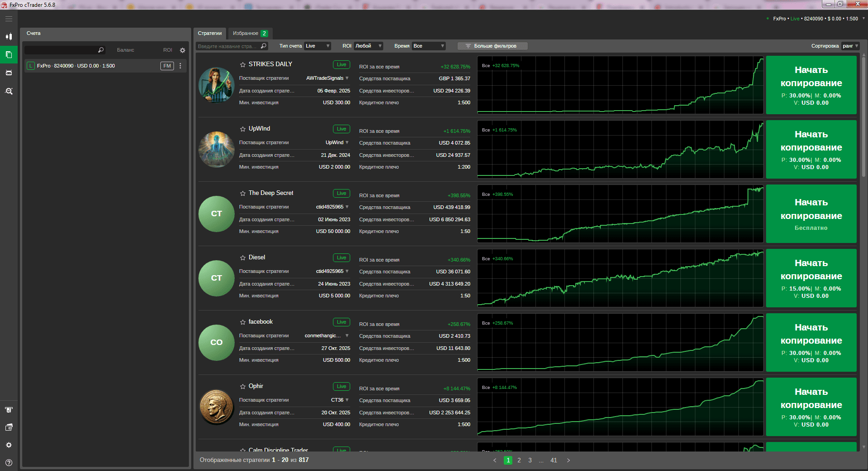The image size is (868, 471).
Task: Open account dropdown arrow in top right
Action: [863, 19]
